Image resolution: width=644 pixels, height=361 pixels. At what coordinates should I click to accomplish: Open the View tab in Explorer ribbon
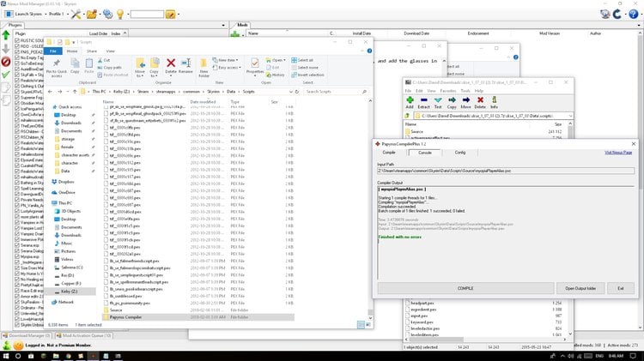click(x=111, y=51)
